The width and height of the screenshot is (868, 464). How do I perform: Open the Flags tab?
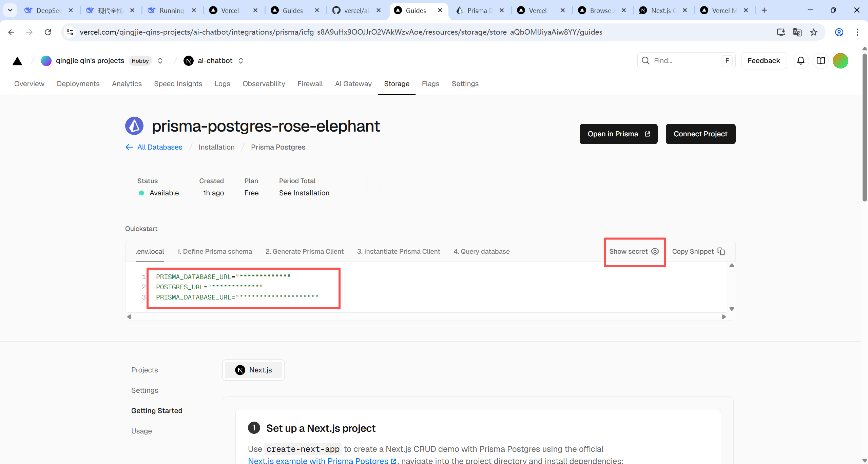[430, 84]
